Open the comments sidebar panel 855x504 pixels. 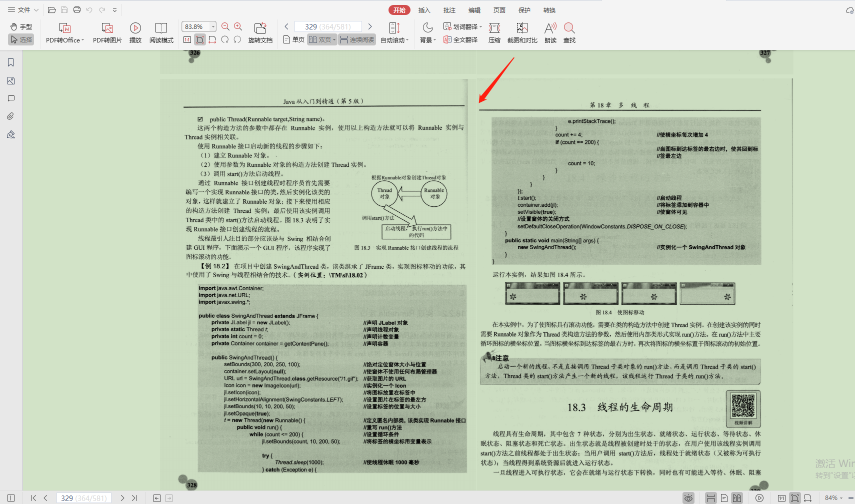11,98
